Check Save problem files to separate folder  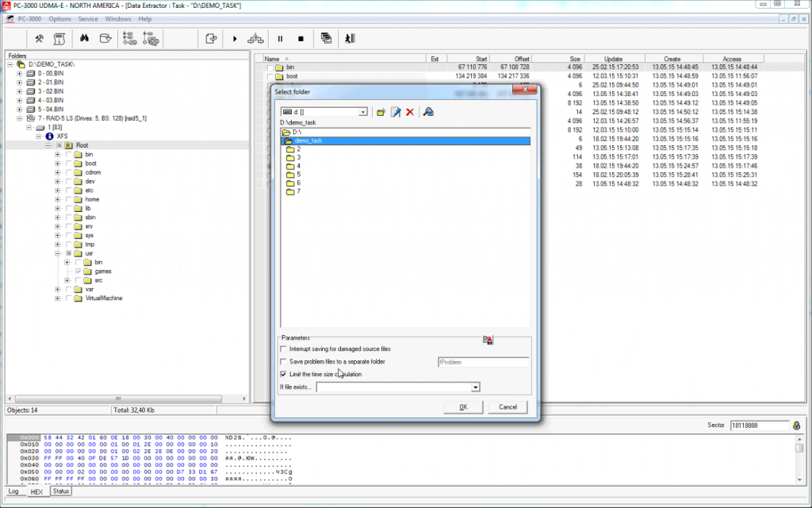(x=285, y=361)
